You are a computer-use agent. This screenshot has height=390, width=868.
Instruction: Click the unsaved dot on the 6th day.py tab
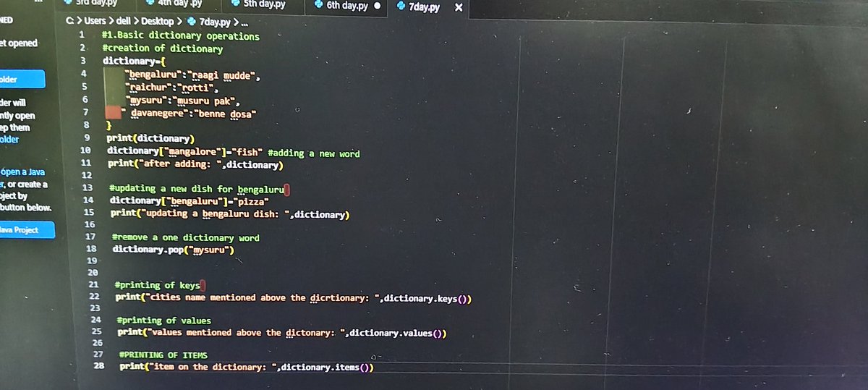[377, 7]
